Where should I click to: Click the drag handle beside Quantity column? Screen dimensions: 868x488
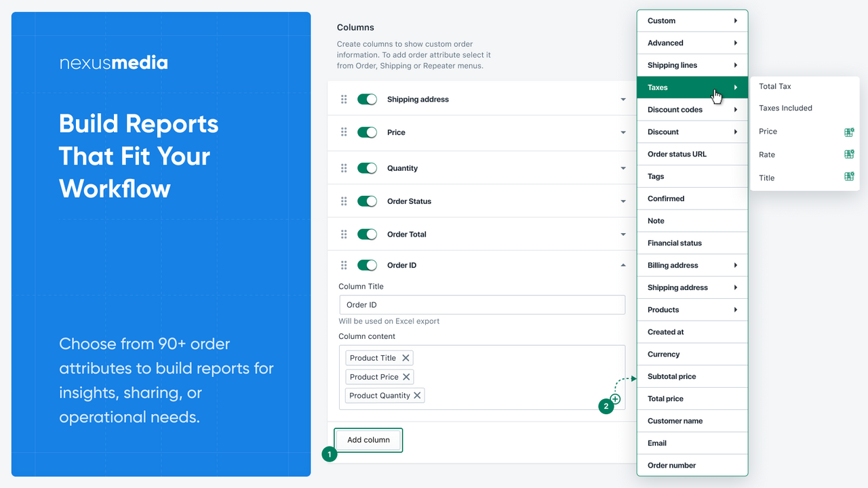tap(344, 168)
